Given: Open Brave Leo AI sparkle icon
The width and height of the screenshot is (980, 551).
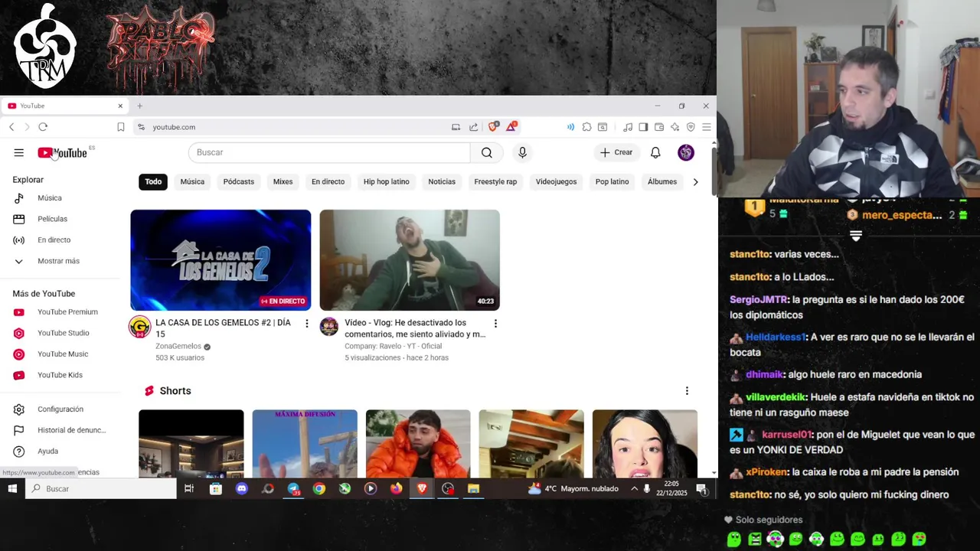Looking at the screenshot, I should point(675,127).
